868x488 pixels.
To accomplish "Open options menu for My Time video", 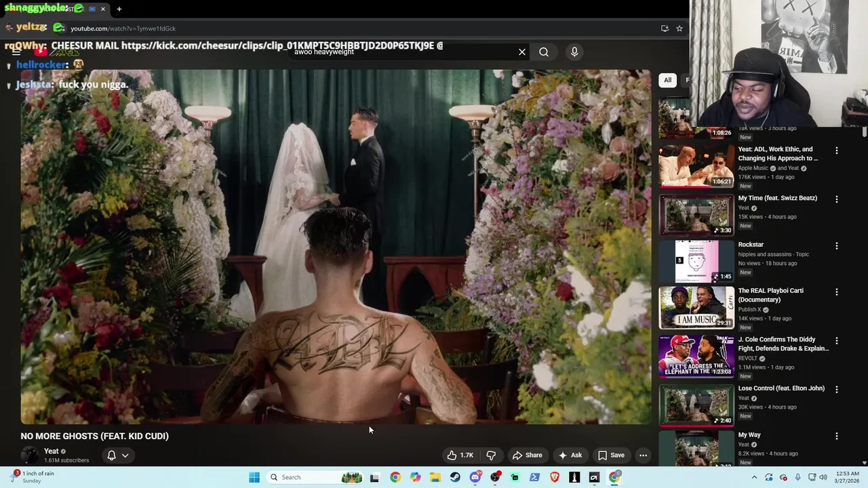I will click(836, 199).
